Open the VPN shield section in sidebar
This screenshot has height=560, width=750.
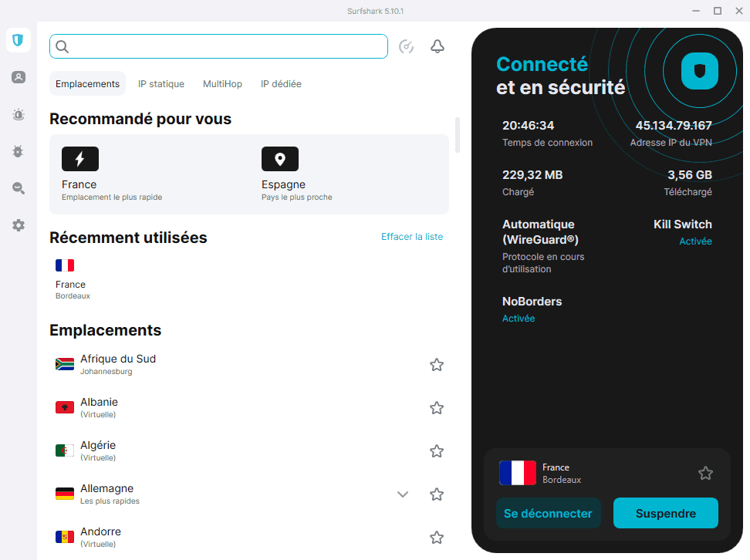[19, 39]
